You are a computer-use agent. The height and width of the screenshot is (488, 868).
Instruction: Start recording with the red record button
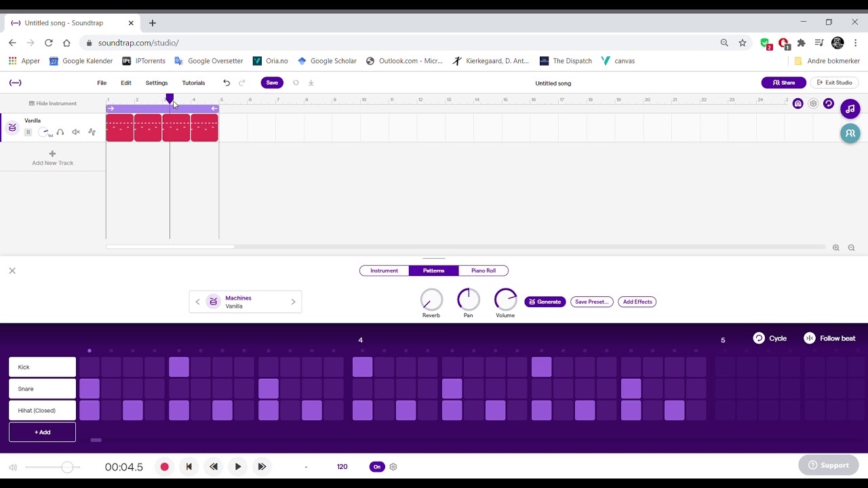click(x=164, y=467)
